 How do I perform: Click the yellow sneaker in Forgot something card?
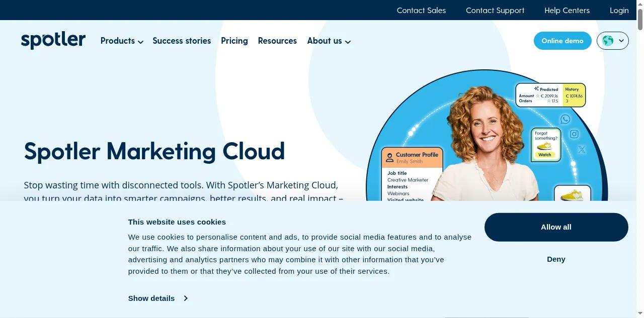[544, 146]
